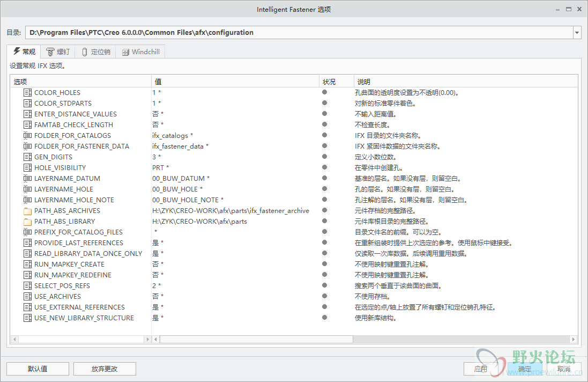Select PATH_ABS_ARCHIVES path value ending ifx_fastener_archive
The image size is (588, 382).
click(x=230, y=211)
